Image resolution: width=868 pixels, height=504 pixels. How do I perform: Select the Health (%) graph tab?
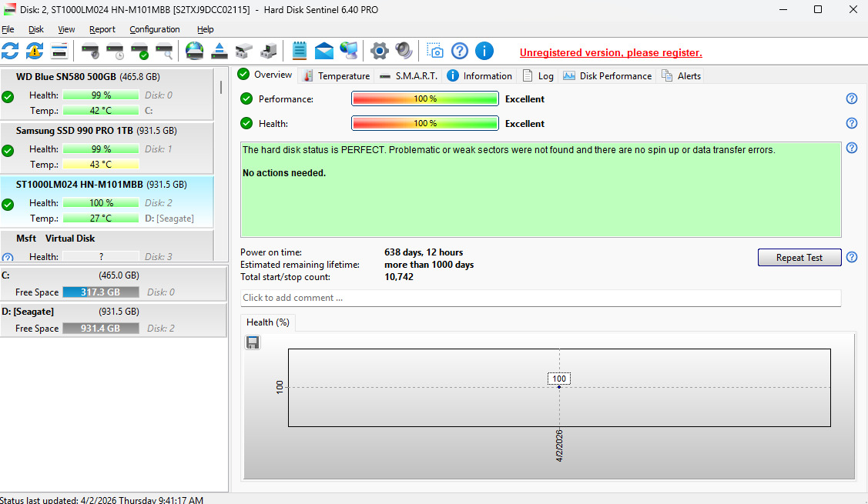(268, 322)
